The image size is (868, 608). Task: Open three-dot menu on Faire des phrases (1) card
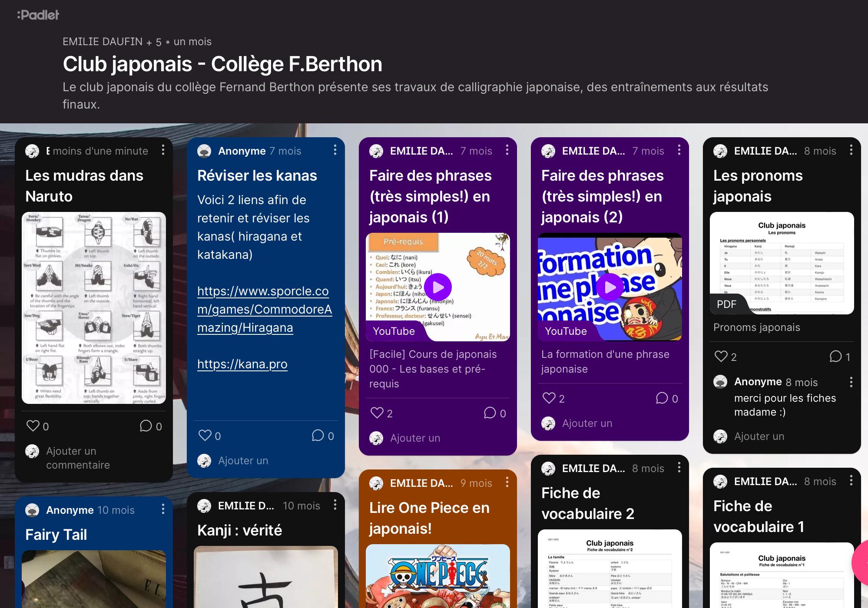[507, 150]
